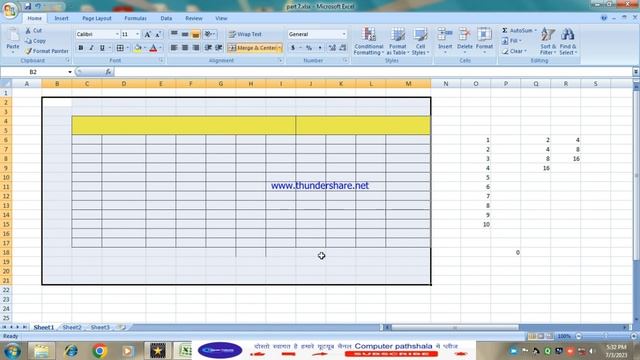Decrease font size with Shrink Font icon
Screen dimensions: 640x360
coord(158,34)
